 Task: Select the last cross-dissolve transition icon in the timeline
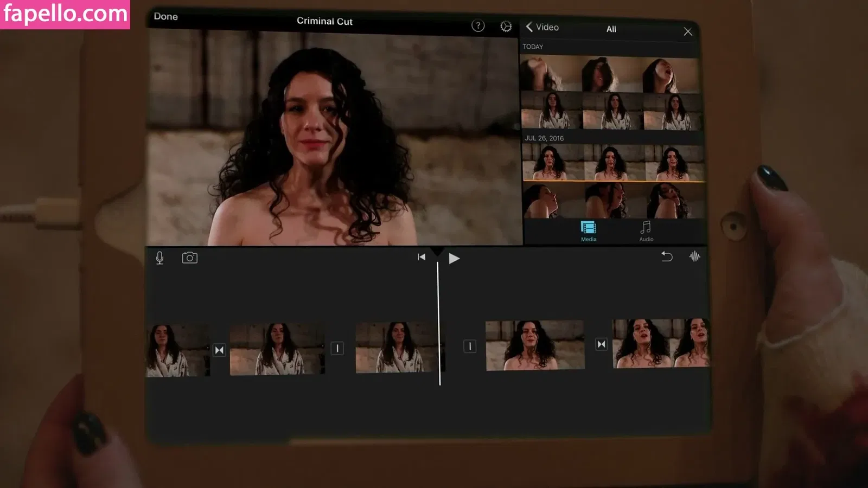coord(601,344)
